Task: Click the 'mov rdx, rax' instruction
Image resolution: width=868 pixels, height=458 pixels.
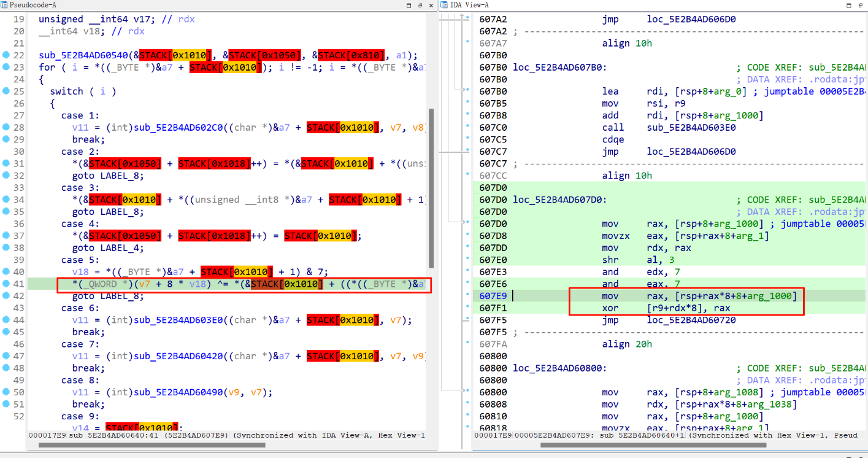Action: pos(647,248)
